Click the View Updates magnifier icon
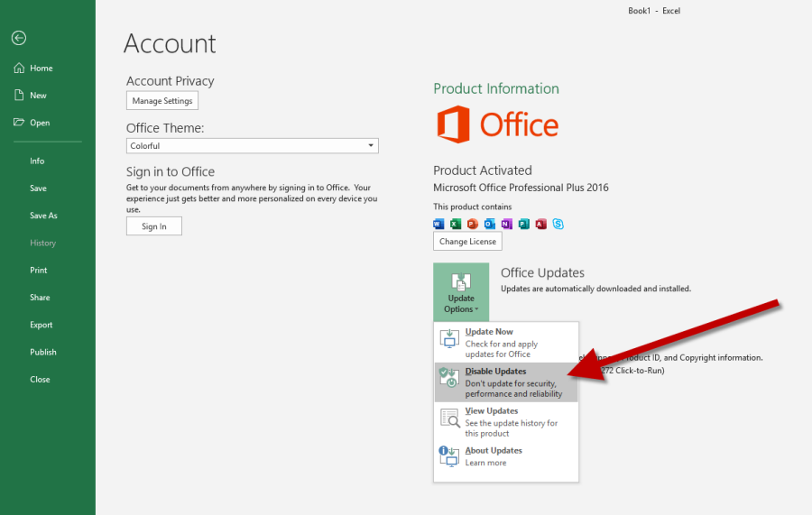Viewport: 812px width, 515px height. tap(449, 418)
